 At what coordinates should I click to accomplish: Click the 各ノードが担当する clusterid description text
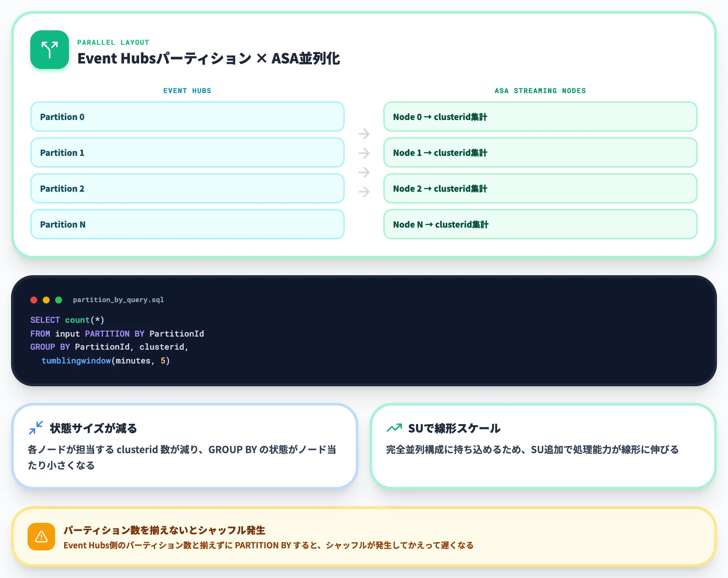pyautogui.click(x=182, y=457)
